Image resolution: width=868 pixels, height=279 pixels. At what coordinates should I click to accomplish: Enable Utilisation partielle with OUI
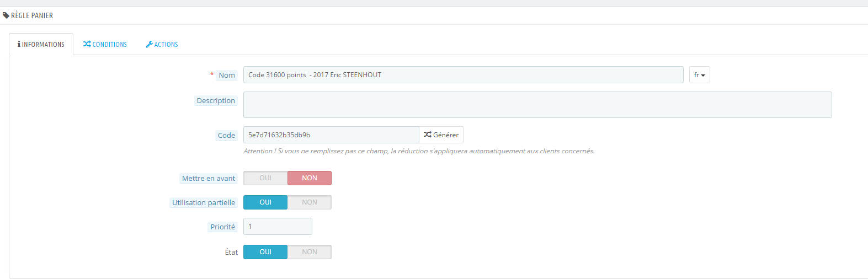coord(265,202)
